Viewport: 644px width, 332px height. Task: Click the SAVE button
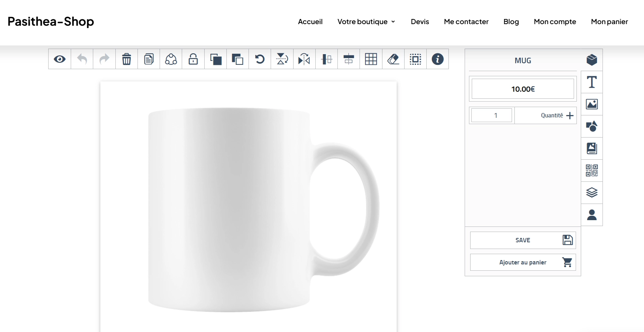523,240
